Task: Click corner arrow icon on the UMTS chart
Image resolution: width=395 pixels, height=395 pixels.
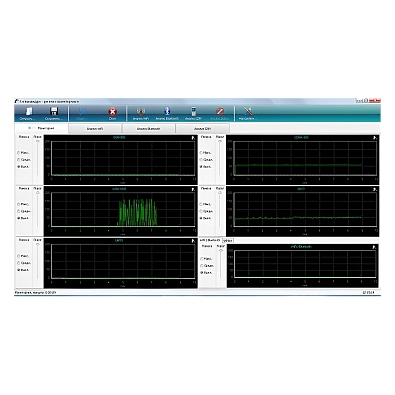Action: click(193, 241)
